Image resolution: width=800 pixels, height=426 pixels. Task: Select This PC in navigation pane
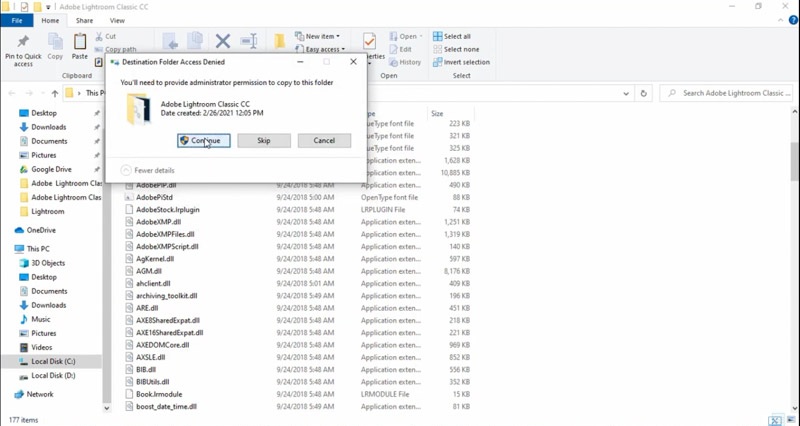[38, 249]
